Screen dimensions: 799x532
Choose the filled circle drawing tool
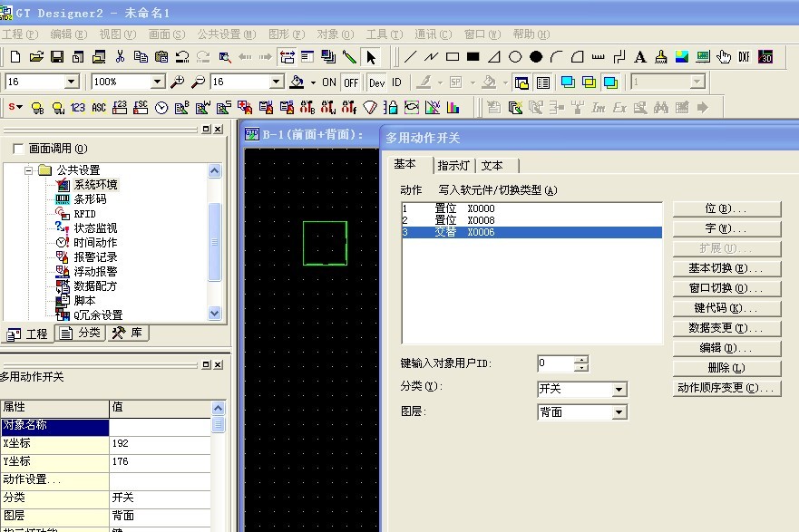[536, 57]
